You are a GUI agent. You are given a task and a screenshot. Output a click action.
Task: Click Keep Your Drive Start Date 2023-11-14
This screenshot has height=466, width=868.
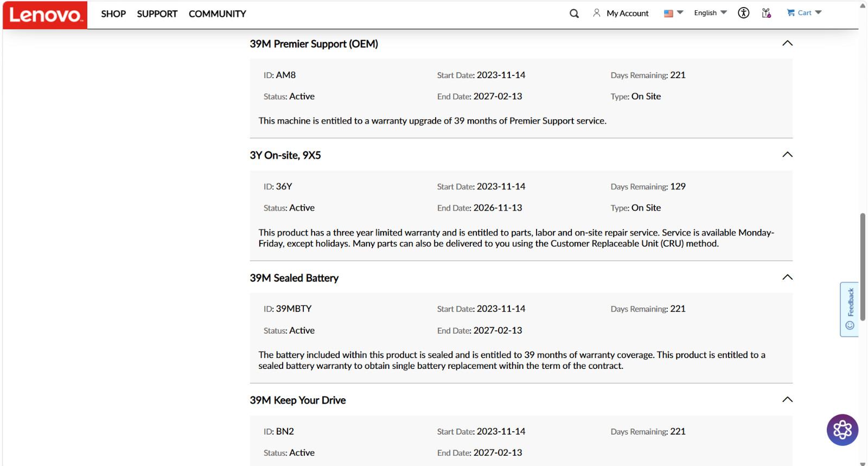pos(501,431)
